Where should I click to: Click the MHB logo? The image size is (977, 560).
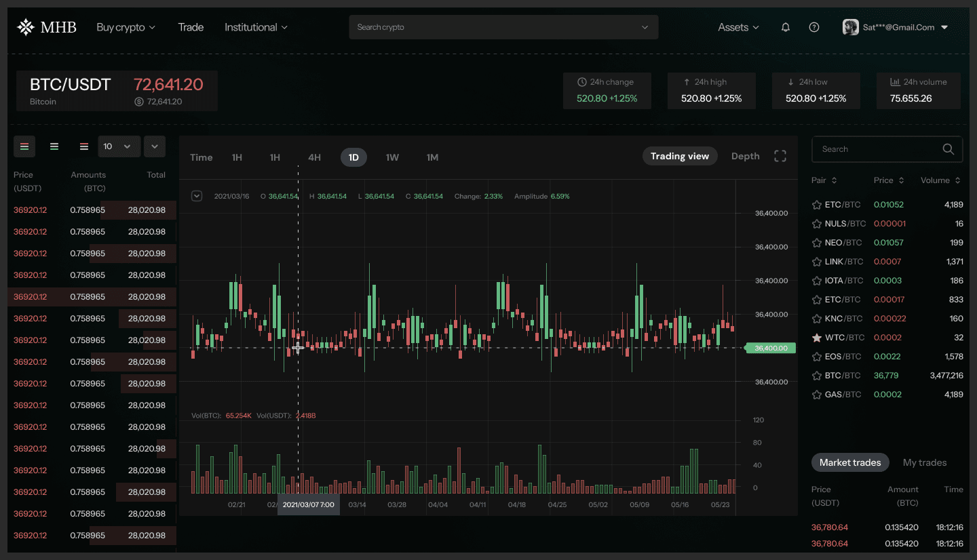[45, 26]
